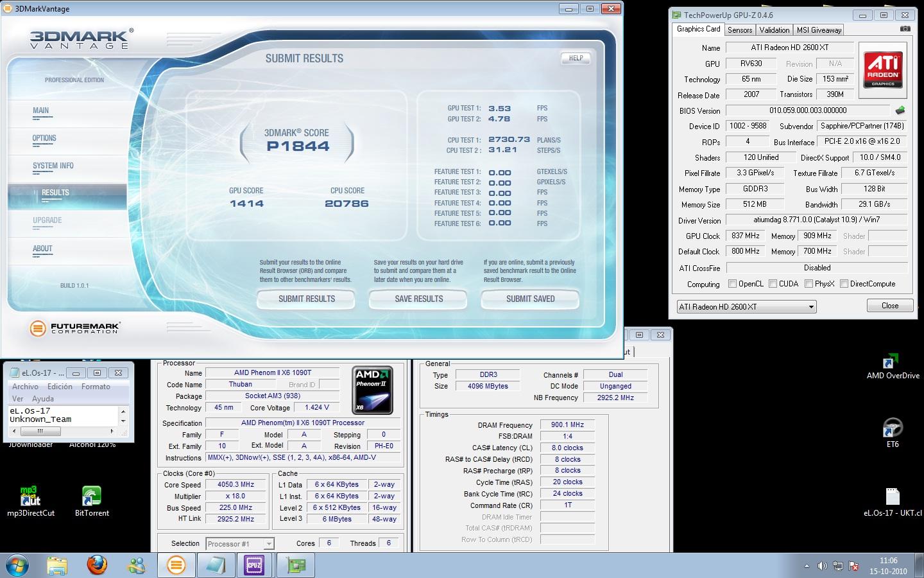This screenshot has height=578, width=924.
Task: Open the Ver menu in Notepad
Action: [17, 398]
